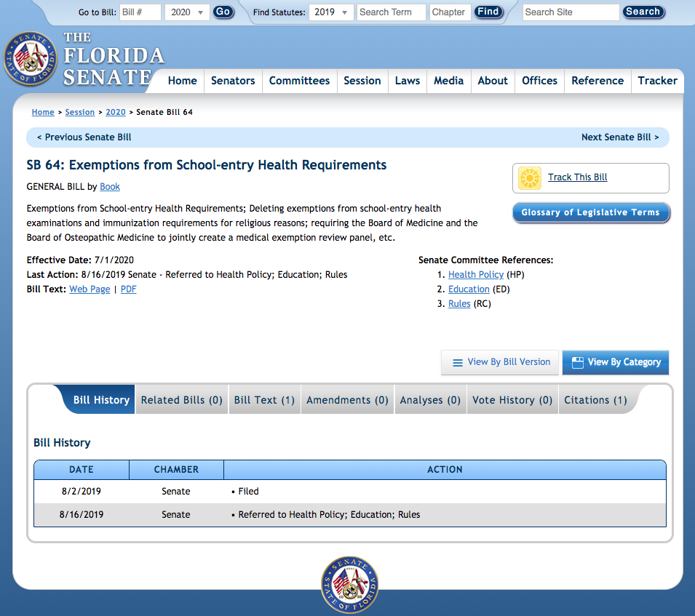Open Glossary of Legislative Terms

591,212
